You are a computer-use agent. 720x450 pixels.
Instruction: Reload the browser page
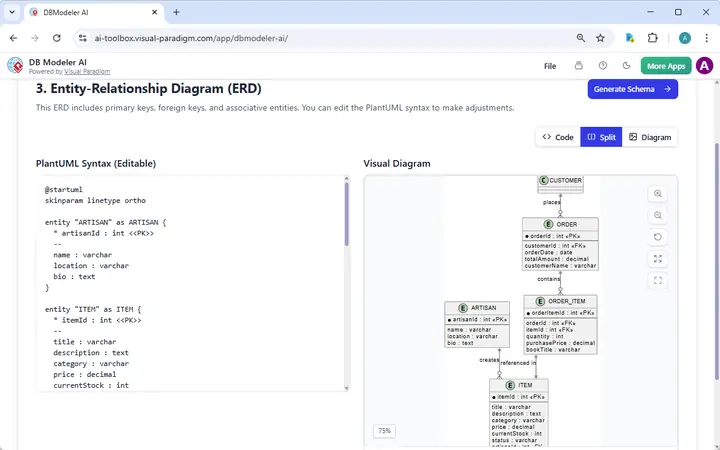[56, 38]
